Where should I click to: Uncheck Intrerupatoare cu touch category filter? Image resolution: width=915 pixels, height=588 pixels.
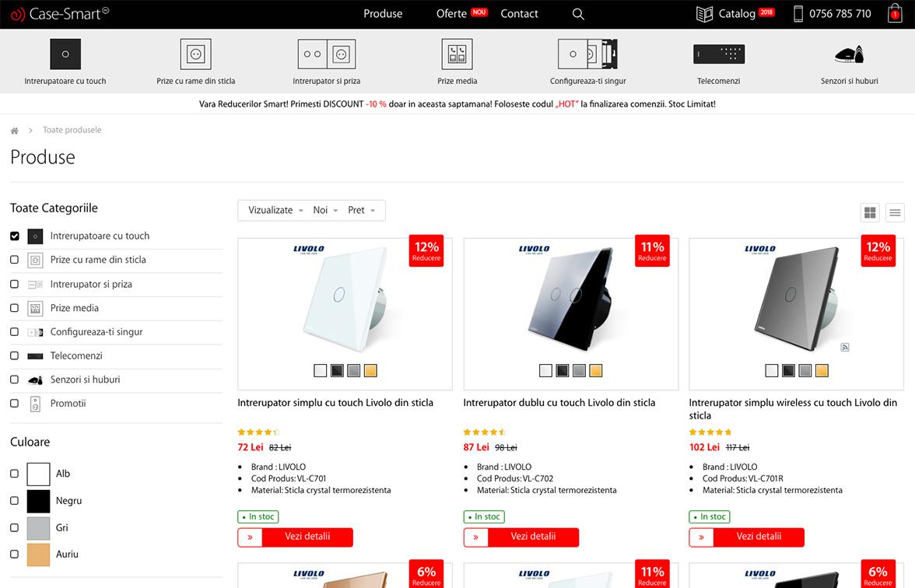click(15, 236)
